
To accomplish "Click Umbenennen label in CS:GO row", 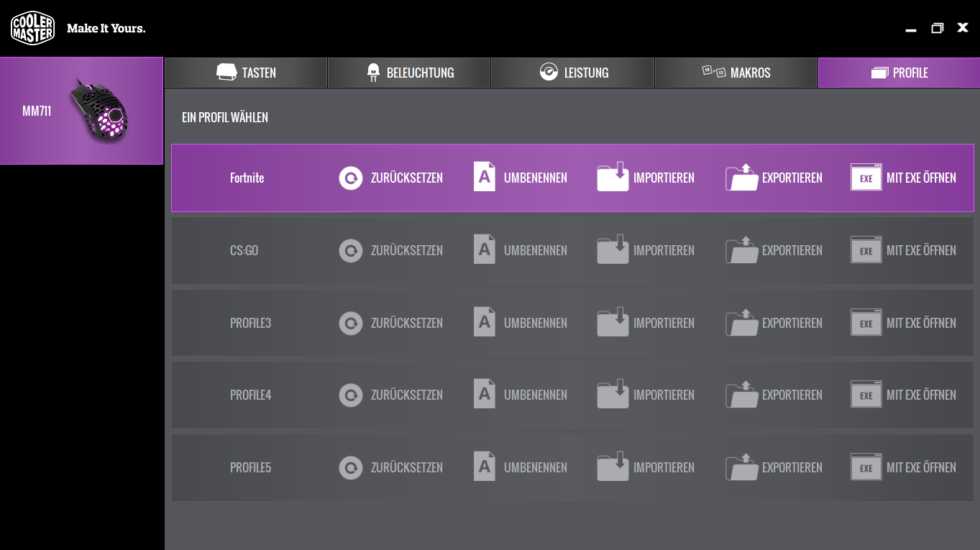I will click(x=536, y=250).
